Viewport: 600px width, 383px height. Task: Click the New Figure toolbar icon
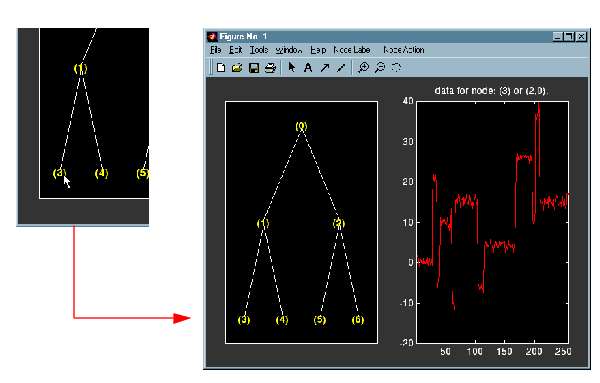[x=221, y=68]
